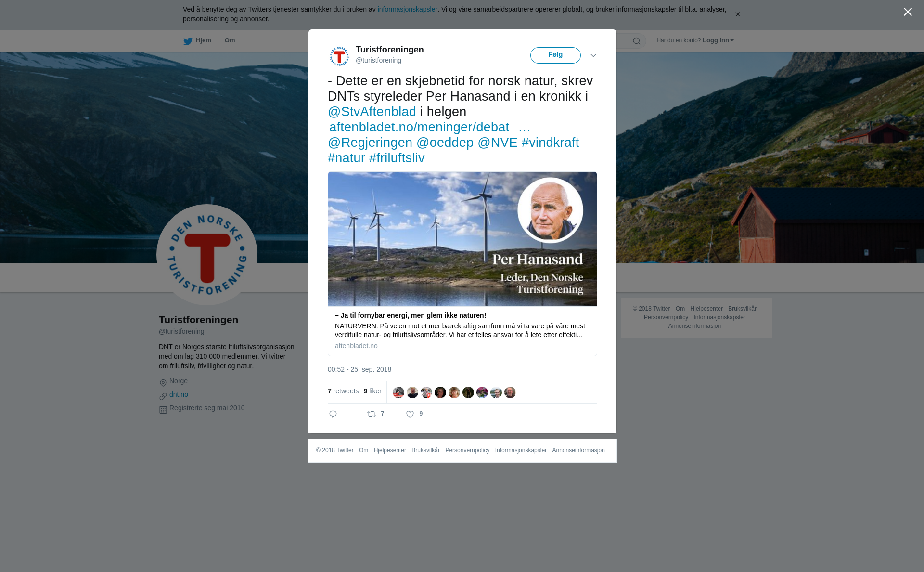
Task: Open the Logg inn dropdown
Action: (x=718, y=40)
